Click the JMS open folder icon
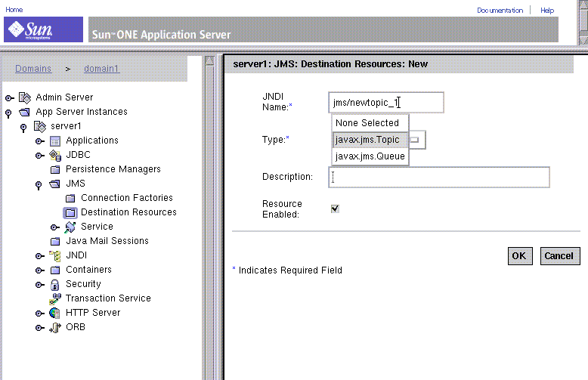The image size is (588, 380). coord(54,184)
